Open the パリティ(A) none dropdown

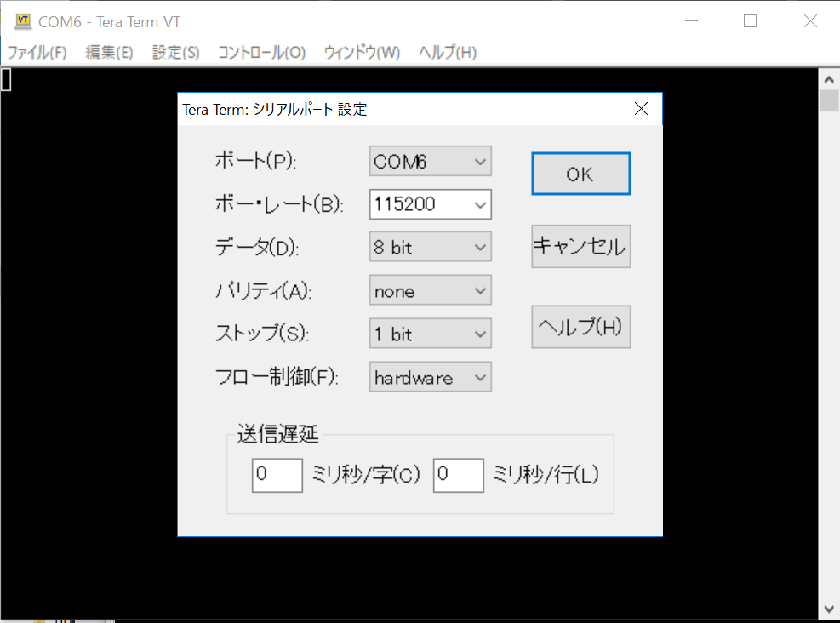pos(431,291)
